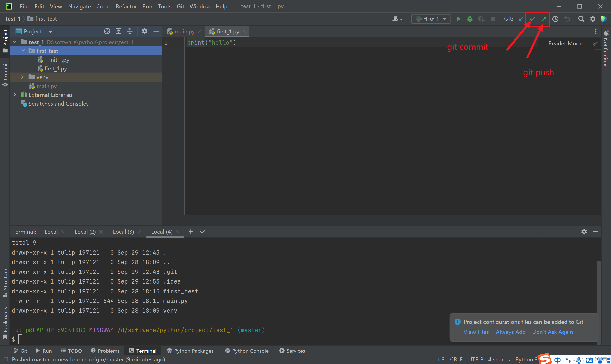Click the Always Add link in notification
The width and height of the screenshot is (611, 364).
point(511,332)
